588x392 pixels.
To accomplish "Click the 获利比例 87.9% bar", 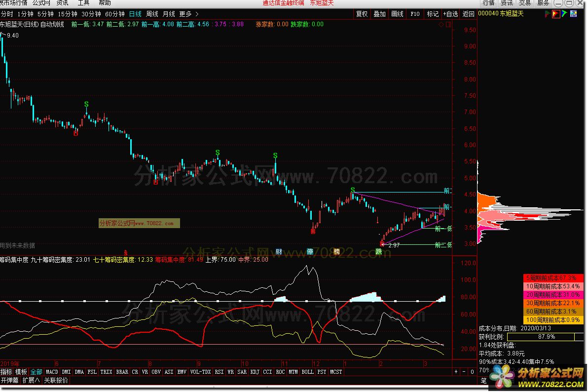I will (546, 337).
